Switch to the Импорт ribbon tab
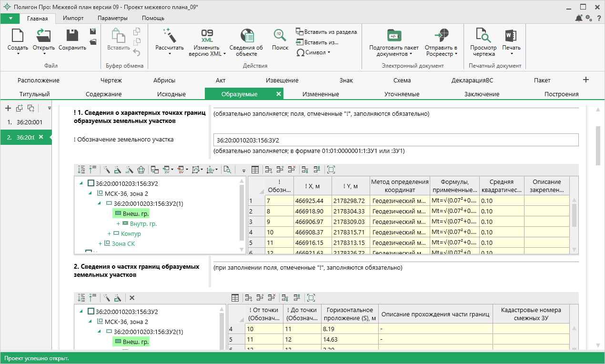605x364 pixels. tap(73, 18)
